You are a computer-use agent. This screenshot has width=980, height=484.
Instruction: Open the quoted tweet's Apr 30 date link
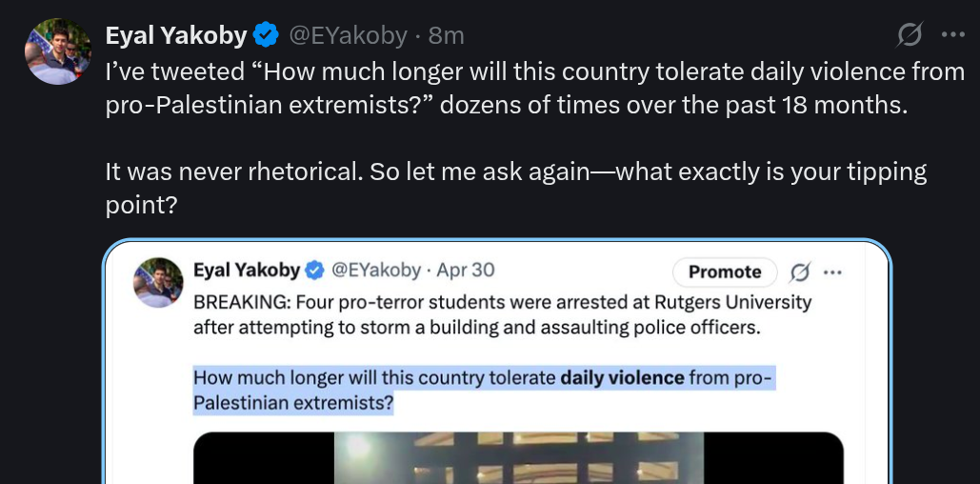[466, 271]
